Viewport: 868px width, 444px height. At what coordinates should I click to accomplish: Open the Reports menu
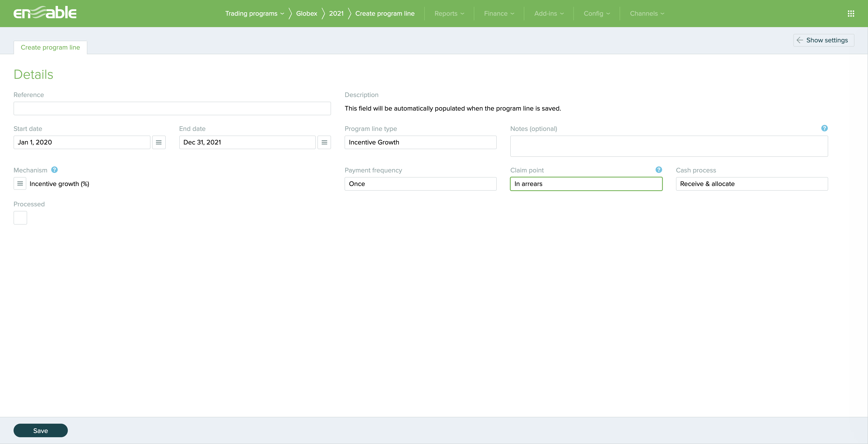448,14
